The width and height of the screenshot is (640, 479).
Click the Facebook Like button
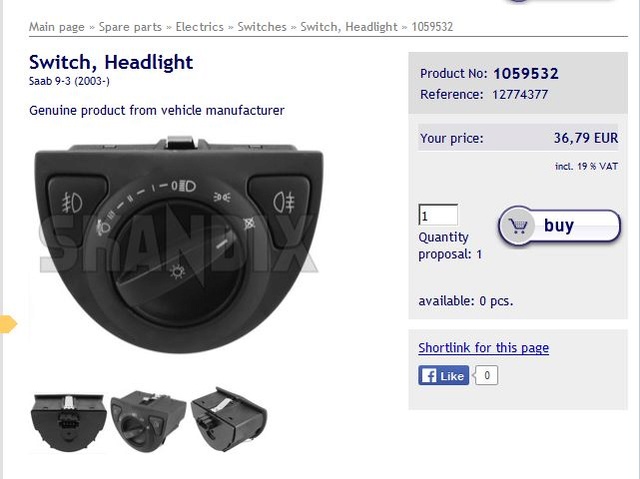(443, 375)
